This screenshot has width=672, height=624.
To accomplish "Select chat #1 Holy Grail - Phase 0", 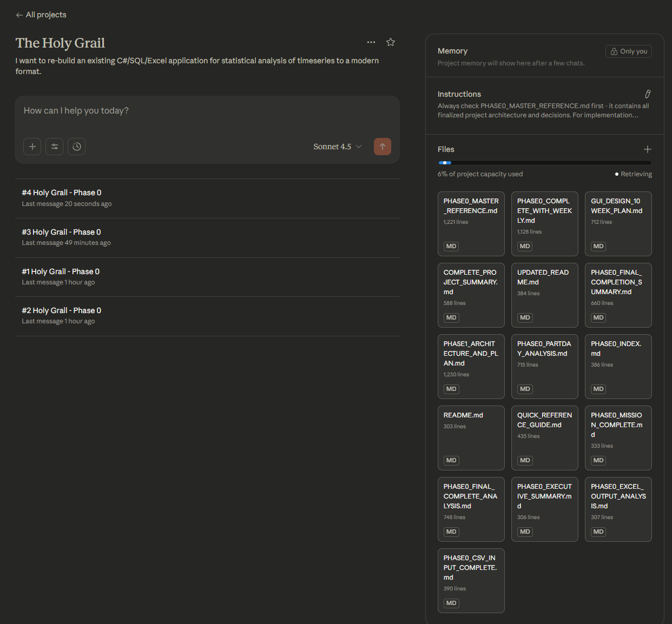I will (61, 272).
